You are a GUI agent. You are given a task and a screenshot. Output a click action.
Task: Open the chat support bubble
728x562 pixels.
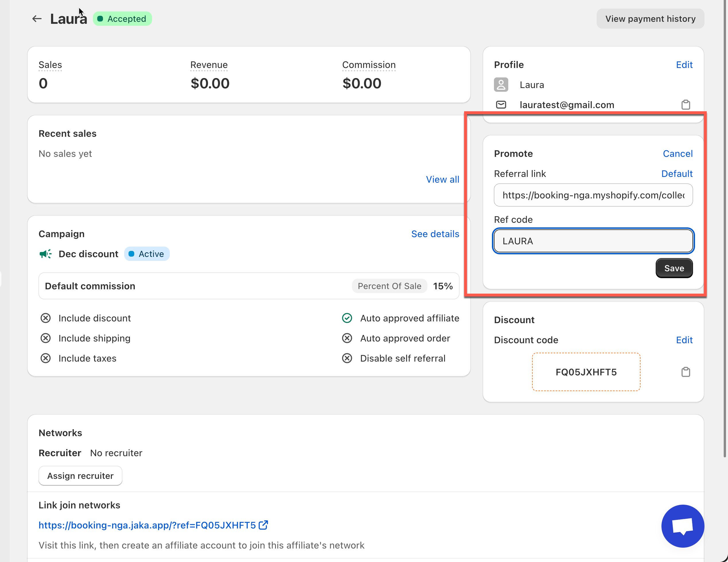682,526
